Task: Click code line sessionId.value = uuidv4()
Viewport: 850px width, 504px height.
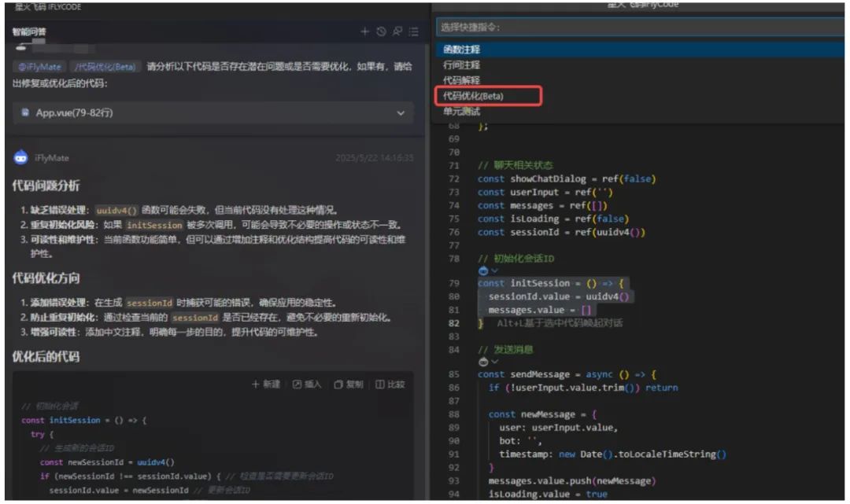Action: [x=558, y=296]
